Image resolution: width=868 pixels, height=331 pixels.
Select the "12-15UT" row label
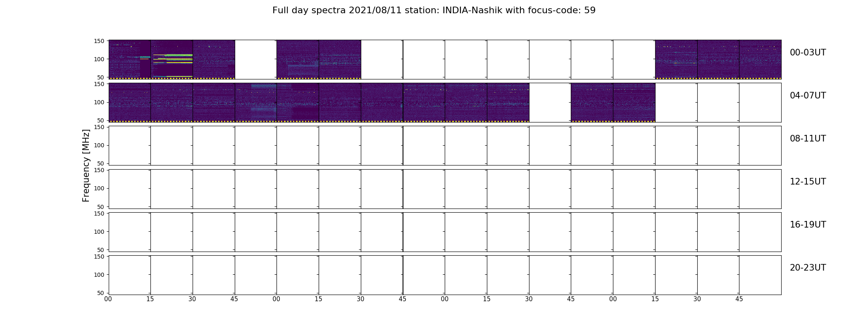pyautogui.click(x=808, y=182)
